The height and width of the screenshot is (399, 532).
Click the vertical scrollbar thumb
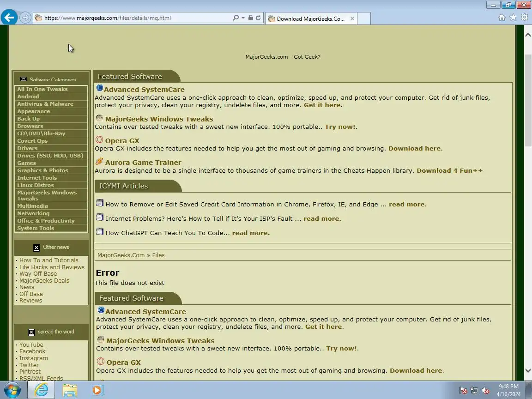(528, 100)
